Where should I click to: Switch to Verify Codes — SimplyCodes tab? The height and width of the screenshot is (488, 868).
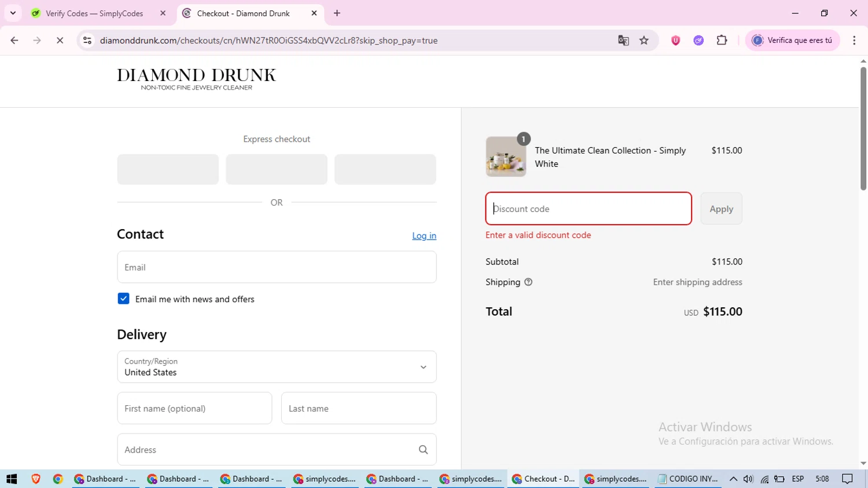[x=94, y=13]
